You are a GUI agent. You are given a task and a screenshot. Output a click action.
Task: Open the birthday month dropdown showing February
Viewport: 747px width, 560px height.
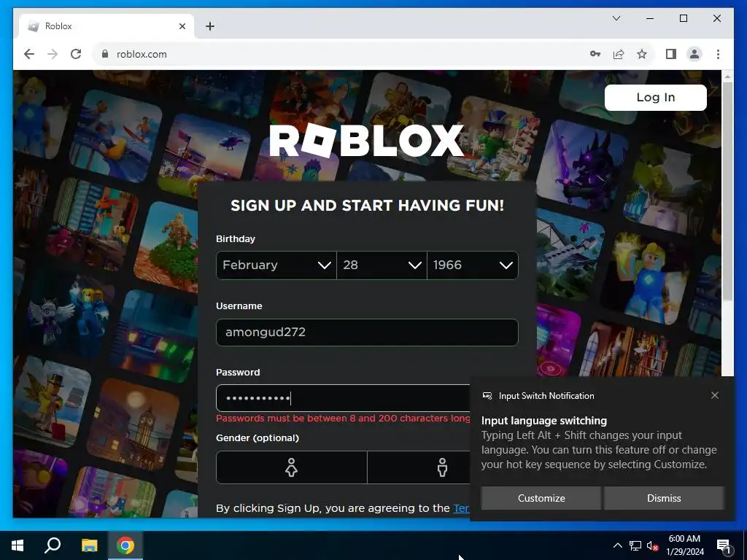pyautogui.click(x=276, y=265)
